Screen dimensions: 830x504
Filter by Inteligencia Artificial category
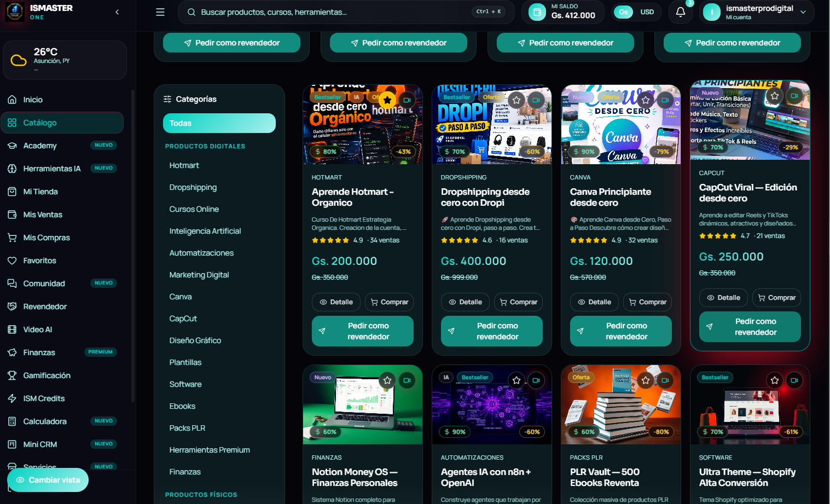click(x=205, y=231)
